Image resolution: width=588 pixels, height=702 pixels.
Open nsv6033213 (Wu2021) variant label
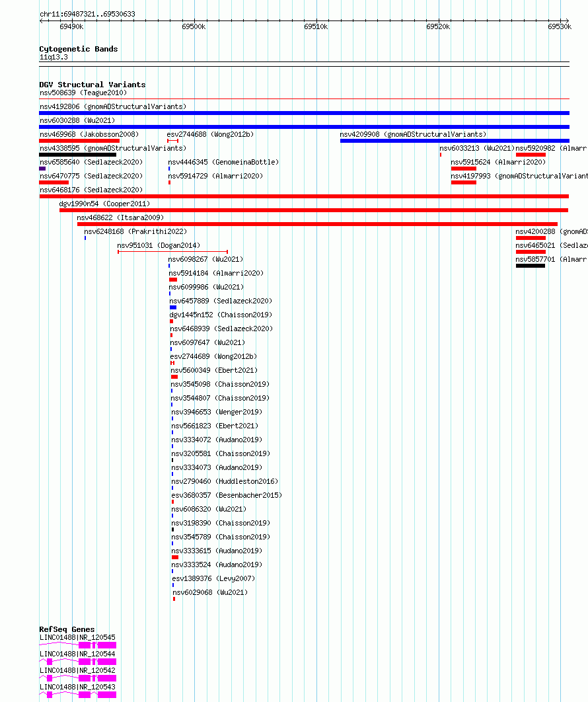[477, 148]
